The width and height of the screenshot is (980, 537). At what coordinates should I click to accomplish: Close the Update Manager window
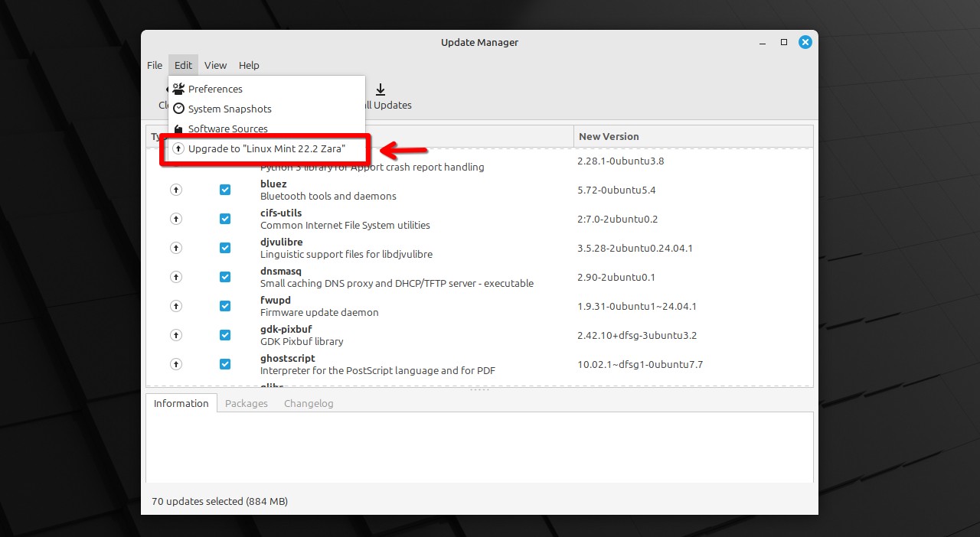point(805,42)
